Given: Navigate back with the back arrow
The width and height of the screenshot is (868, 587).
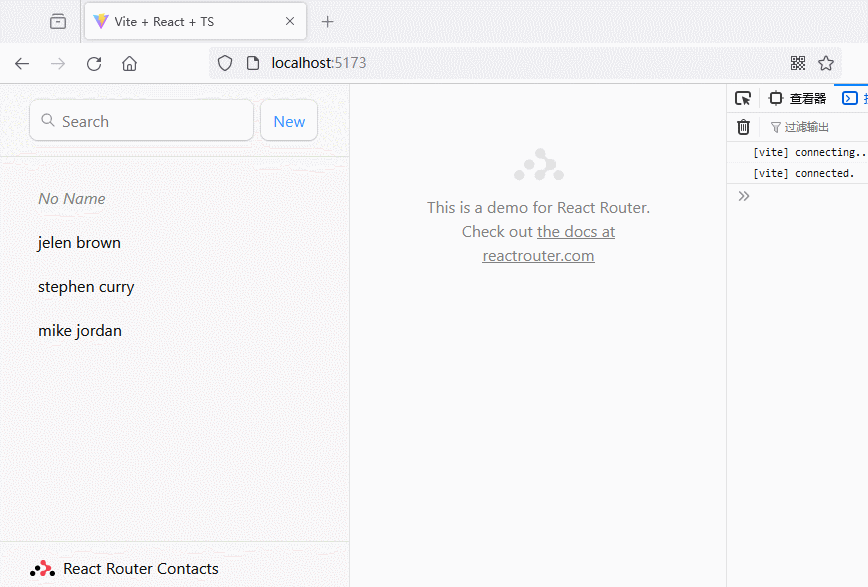Looking at the screenshot, I should pyautogui.click(x=22, y=63).
